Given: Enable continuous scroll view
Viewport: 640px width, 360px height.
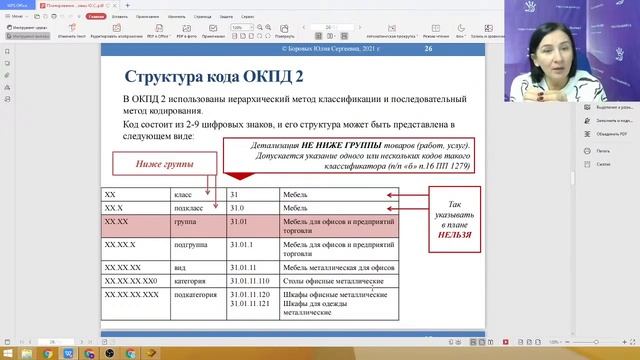Looking at the screenshot, I should 344,36.
